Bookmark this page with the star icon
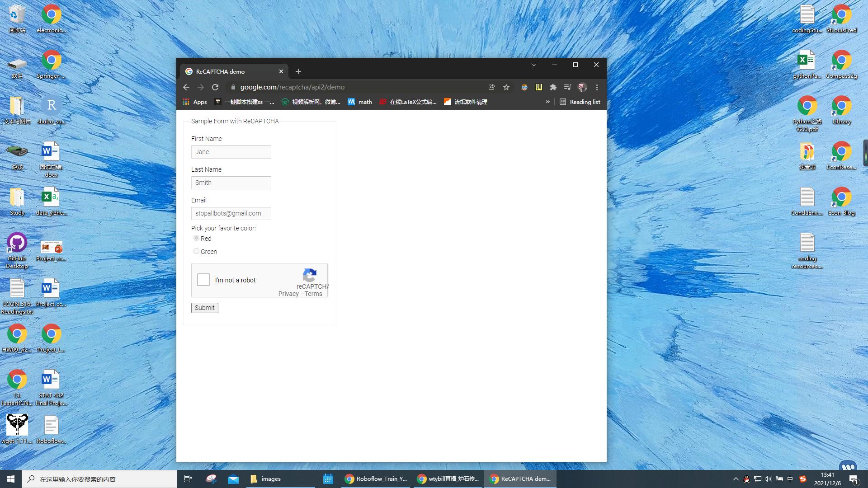Screen dimensions: 868x488 point(506,87)
